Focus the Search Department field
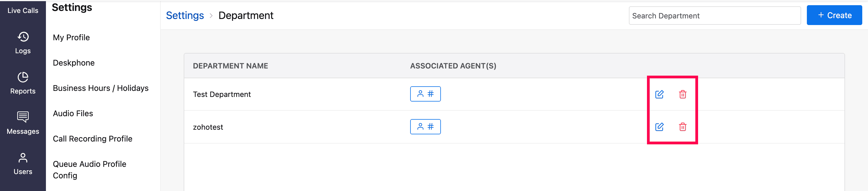Viewport: 868px width, 191px height. coord(714,16)
